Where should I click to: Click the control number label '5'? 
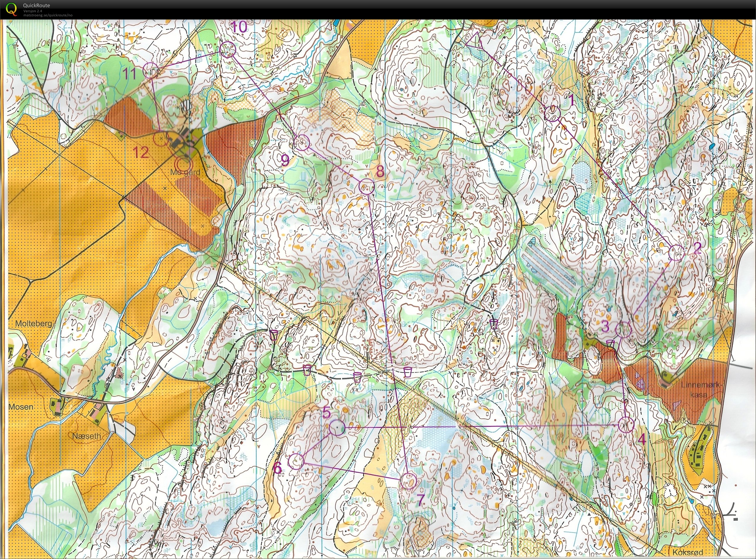click(326, 413)
